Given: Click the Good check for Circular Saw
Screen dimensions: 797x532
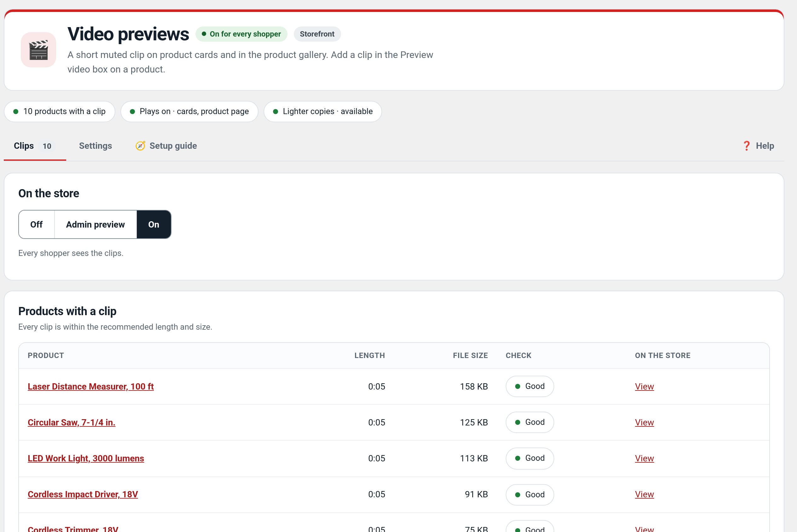Looking at the screenshot, I should pyautogui.click(x=530, y=422).
